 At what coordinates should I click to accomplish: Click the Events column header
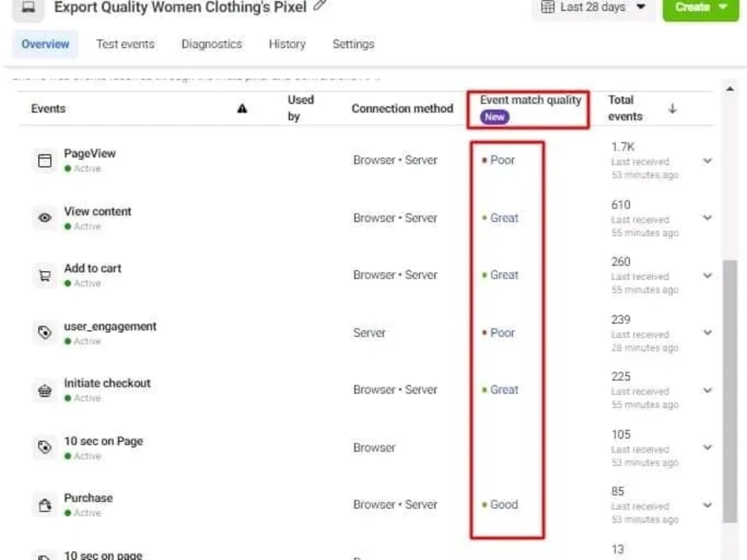pyautogui.click(x=48, y=108)
